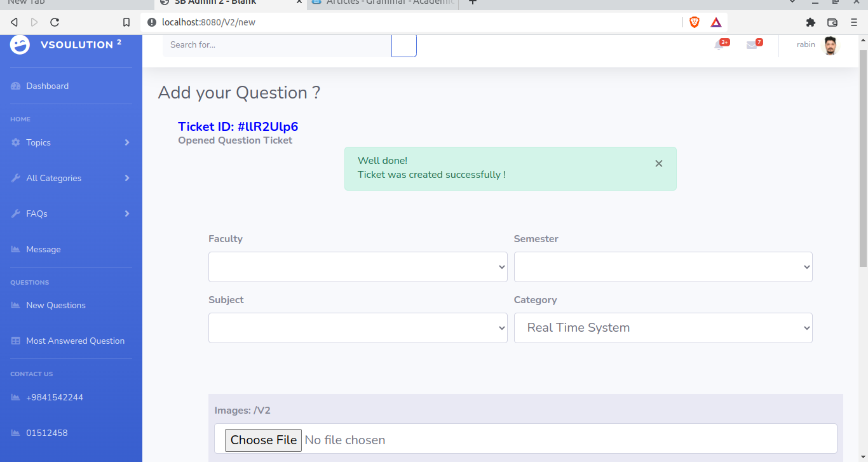Click the wrench icon beside All Categories
This screenshot has width=868, height=462.
point(15,178)
